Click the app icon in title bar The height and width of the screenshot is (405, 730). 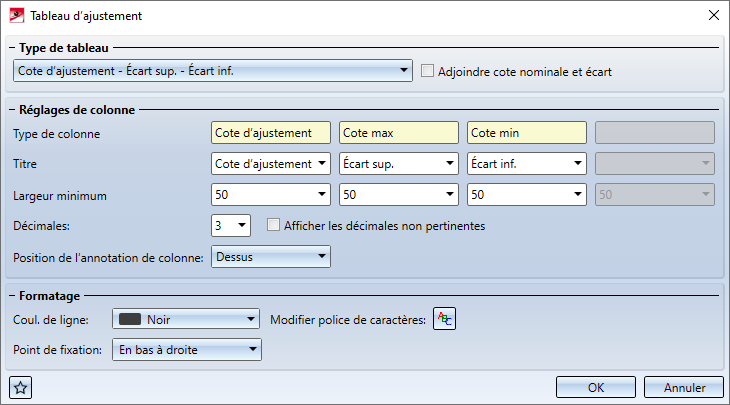(x=17, y=15)
